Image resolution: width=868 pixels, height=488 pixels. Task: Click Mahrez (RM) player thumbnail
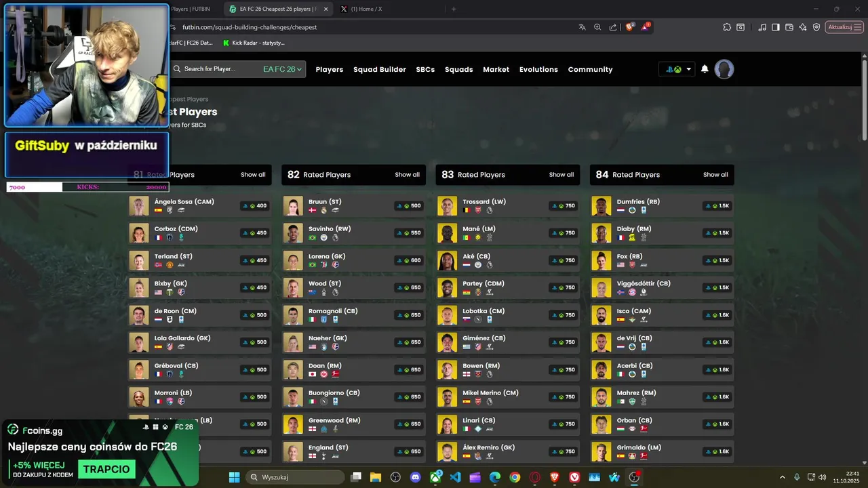click(601, 397)
